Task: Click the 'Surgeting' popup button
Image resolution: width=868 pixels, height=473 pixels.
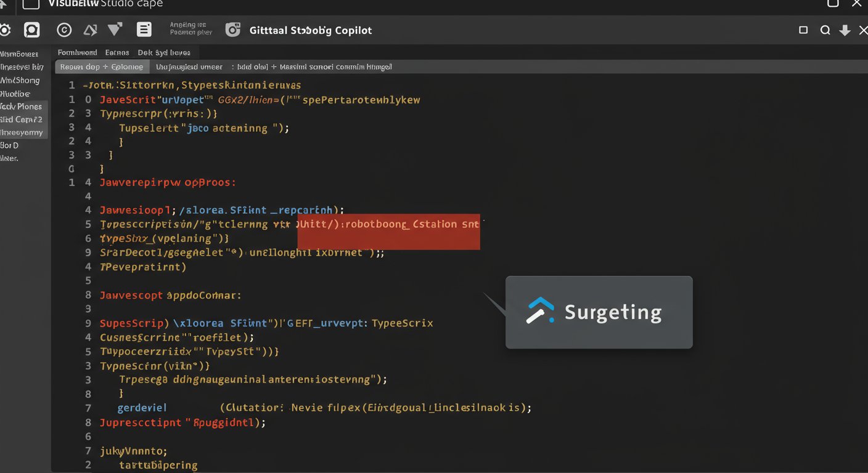Action: point(599,312)
